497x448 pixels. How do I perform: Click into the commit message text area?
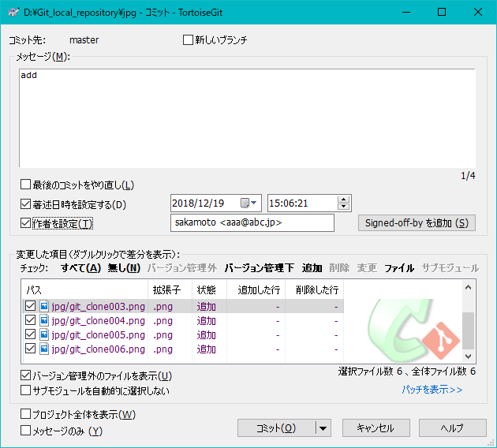point(247,118)
